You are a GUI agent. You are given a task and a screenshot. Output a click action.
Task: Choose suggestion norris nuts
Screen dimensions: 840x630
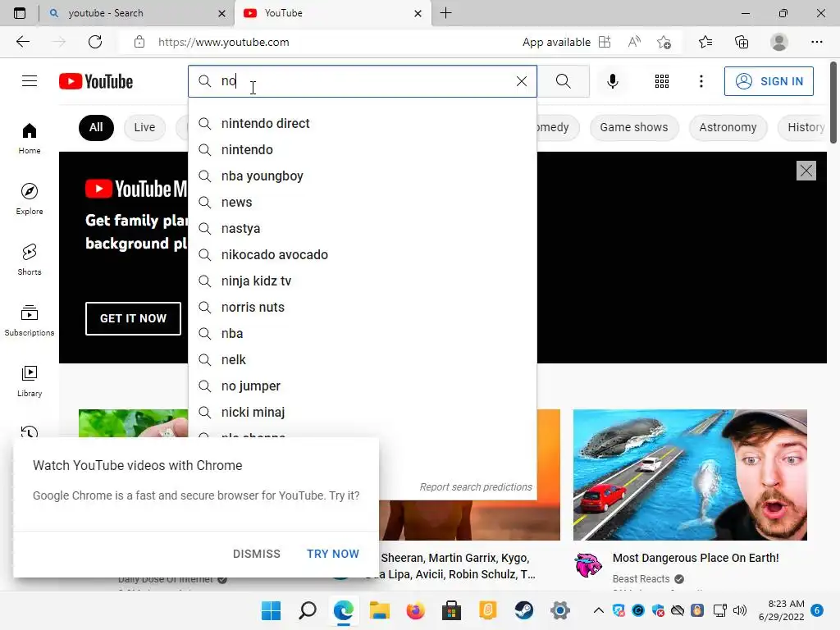point(362,307)
